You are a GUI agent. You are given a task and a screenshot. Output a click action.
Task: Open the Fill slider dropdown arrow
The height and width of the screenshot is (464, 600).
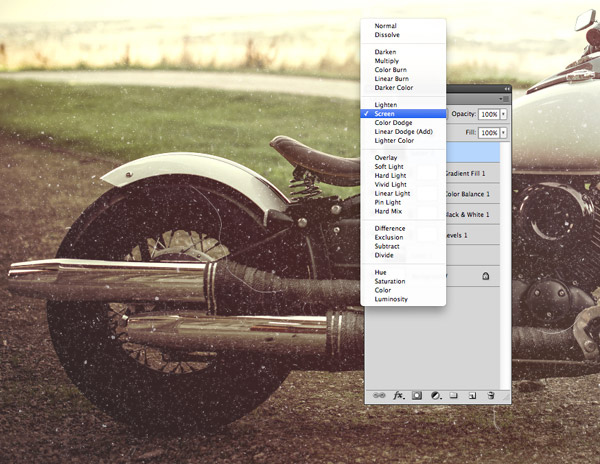coord(503,132)
